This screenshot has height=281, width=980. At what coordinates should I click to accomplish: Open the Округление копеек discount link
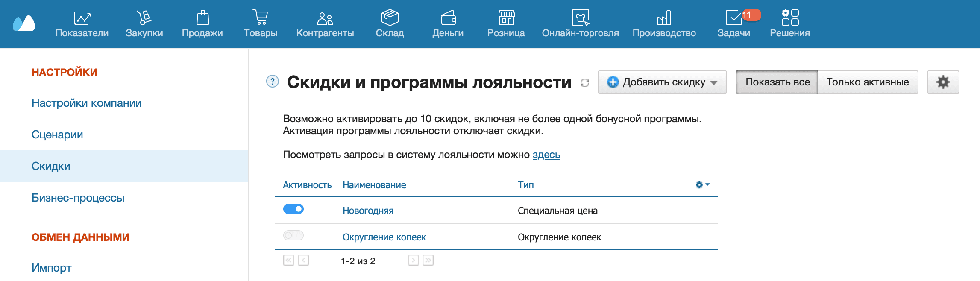tap(384, 237)
